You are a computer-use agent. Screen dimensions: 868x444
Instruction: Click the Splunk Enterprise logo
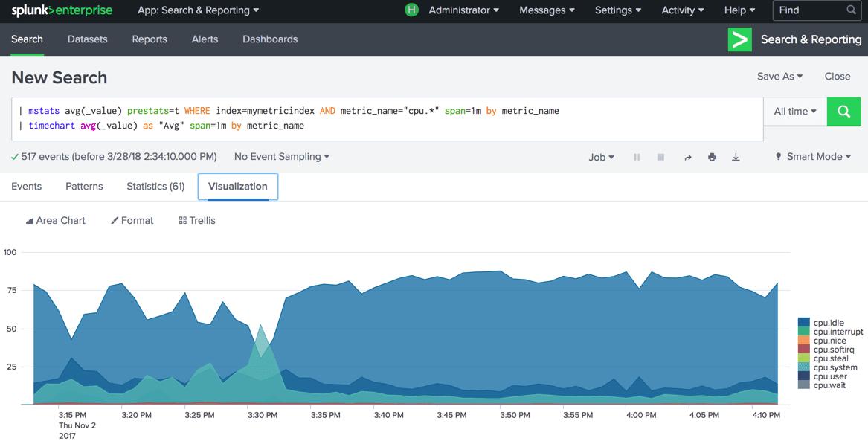(62, 10)
